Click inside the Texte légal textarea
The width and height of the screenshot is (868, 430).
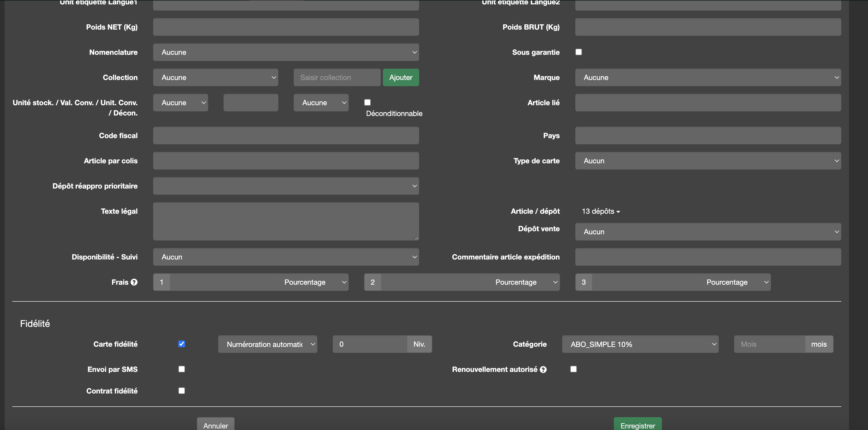point(286,222)
